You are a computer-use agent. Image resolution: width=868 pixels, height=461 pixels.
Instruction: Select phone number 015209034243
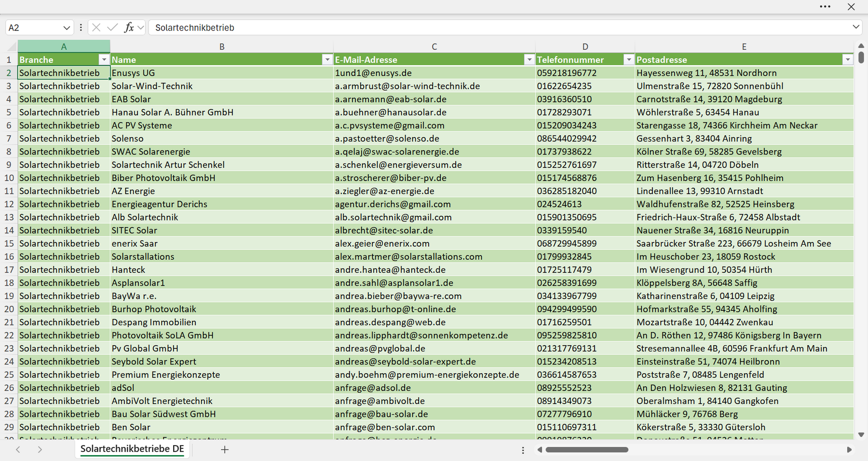point(585,125)
